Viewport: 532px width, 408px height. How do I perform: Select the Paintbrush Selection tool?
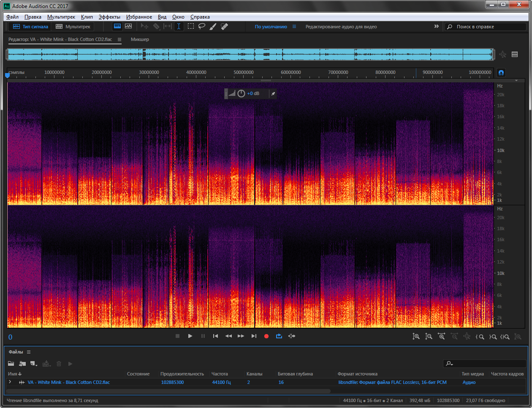click(213, 26)
